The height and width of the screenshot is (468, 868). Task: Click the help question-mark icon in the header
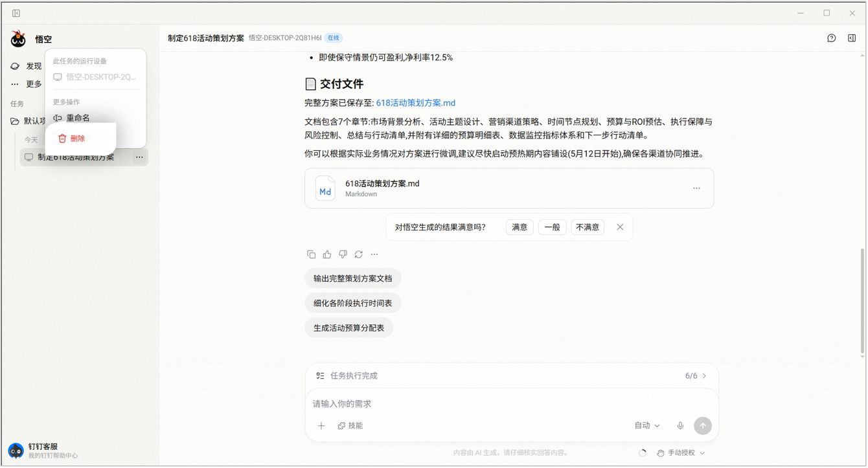click(x=832, y=38)
